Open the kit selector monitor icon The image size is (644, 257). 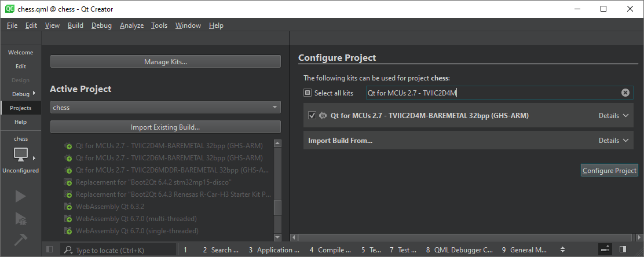(21, 155)
